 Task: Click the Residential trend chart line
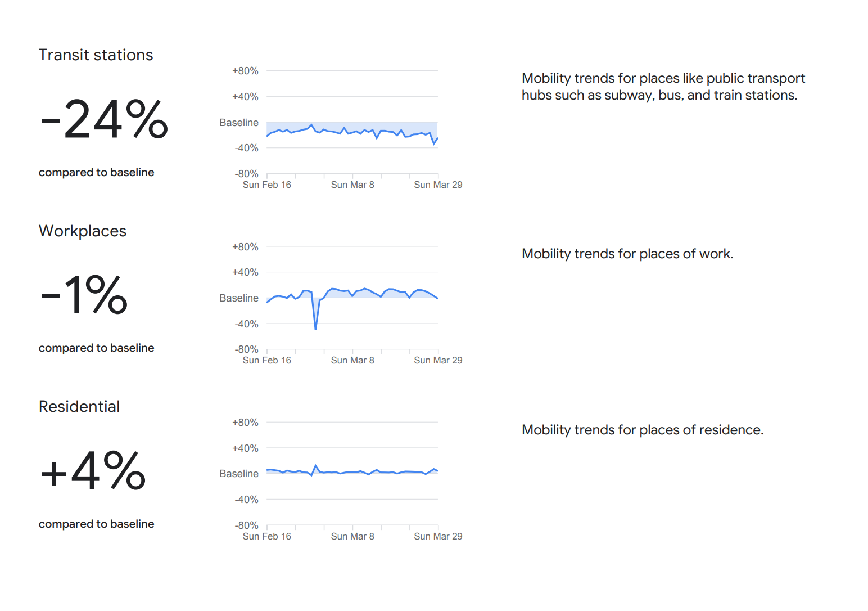352,472
